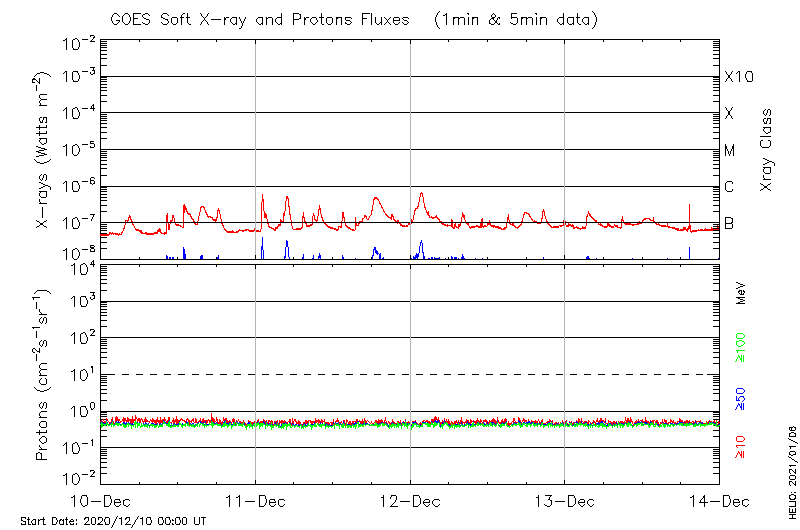This screenshot has width=800, height=530.
Task: Select the M flare class label
Action: [730, 151]
